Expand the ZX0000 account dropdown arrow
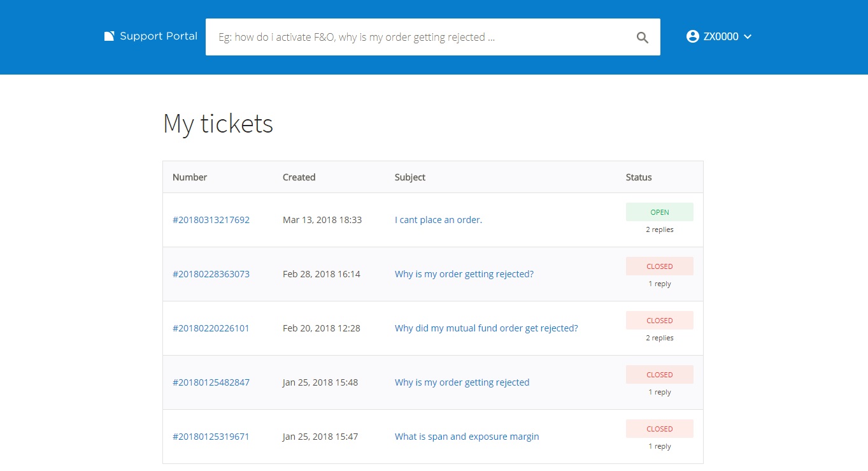Viewport: 868px width, 471px height. [748, 37]
